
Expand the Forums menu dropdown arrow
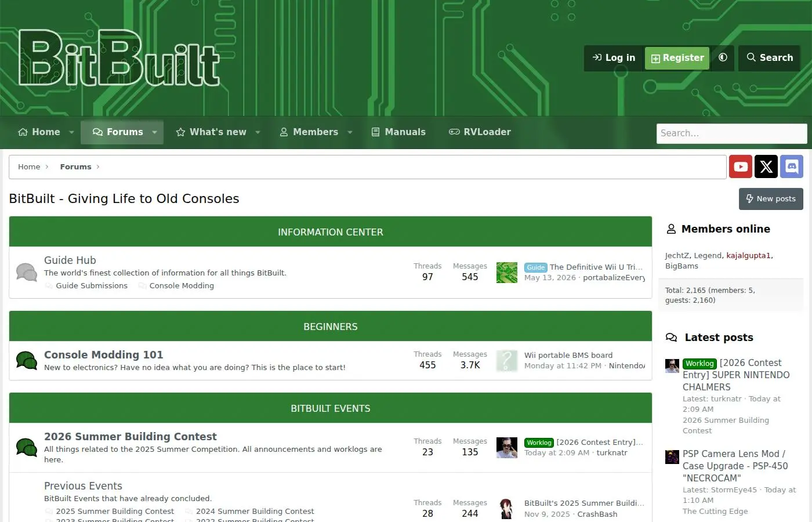pos(155,132)
